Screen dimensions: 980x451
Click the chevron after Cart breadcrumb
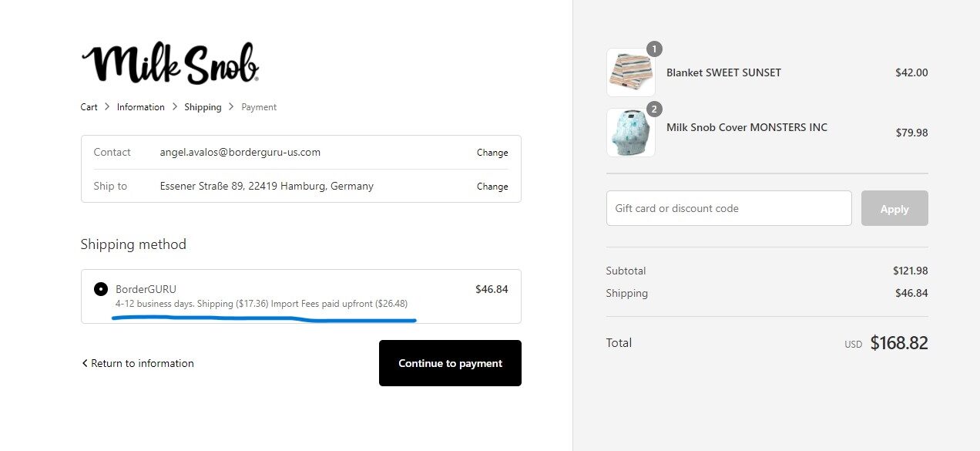pos(107,107)
